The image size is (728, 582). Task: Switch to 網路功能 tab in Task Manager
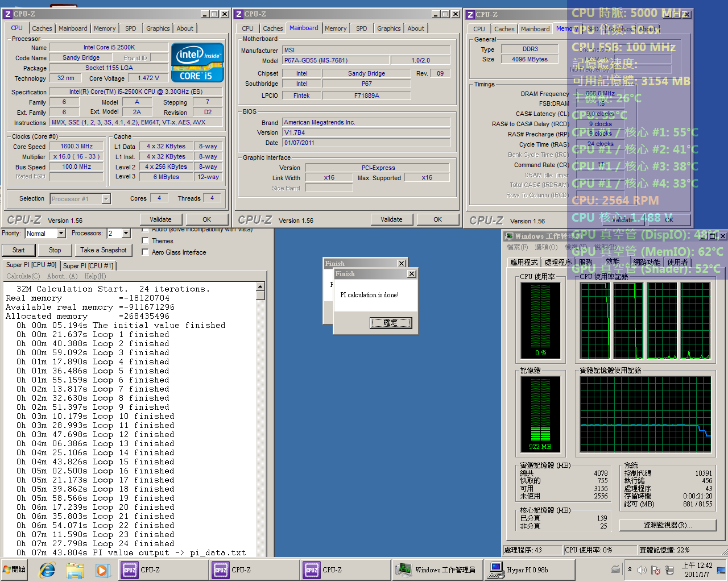(647, 262)
